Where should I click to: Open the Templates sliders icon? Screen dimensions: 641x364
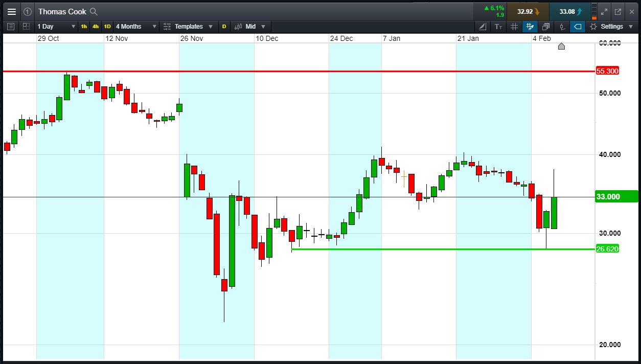coord(167,27)
